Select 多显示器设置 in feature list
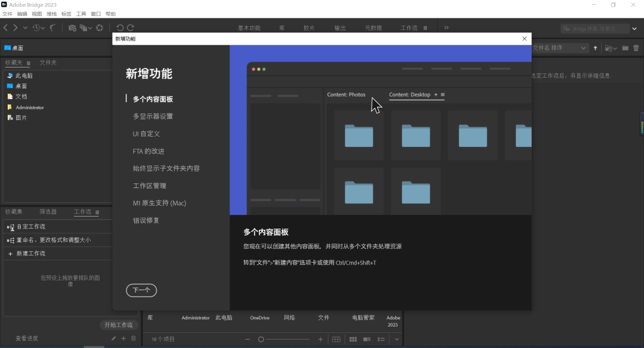 click(x=153, y=116)
